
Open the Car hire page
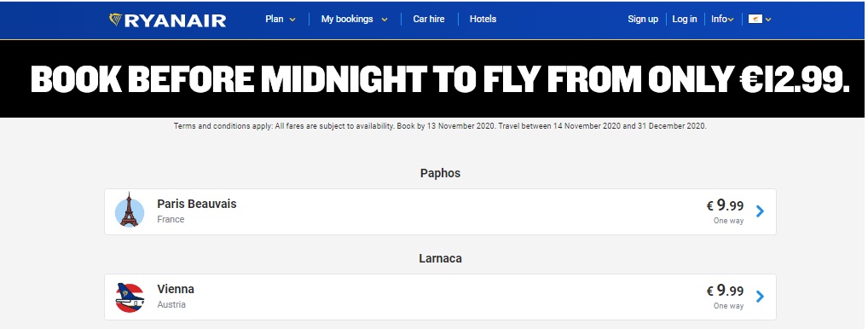tap(429, 19)
